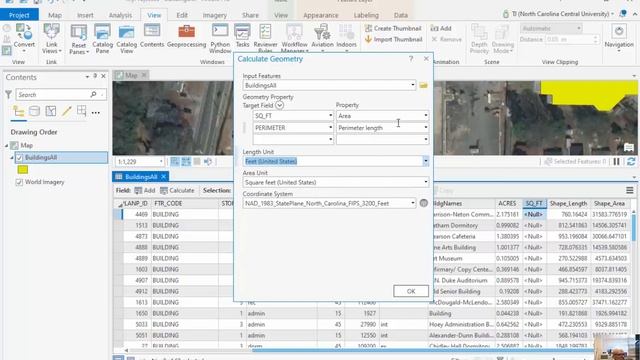
Task: Open the Navigation control
Action: (x=619, y=38)
